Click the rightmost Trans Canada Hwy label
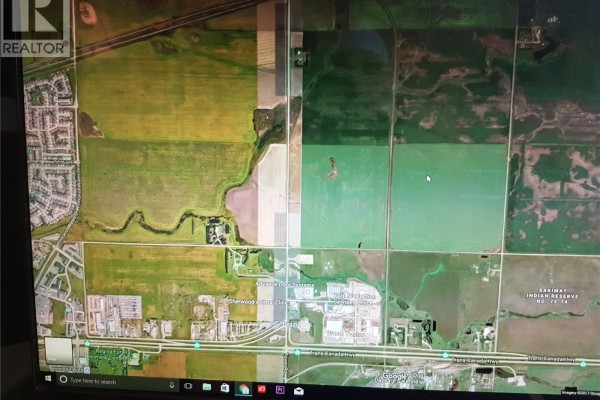Viewport: 600px width, 400px height. pyautogui.click(x=551, y=359)
